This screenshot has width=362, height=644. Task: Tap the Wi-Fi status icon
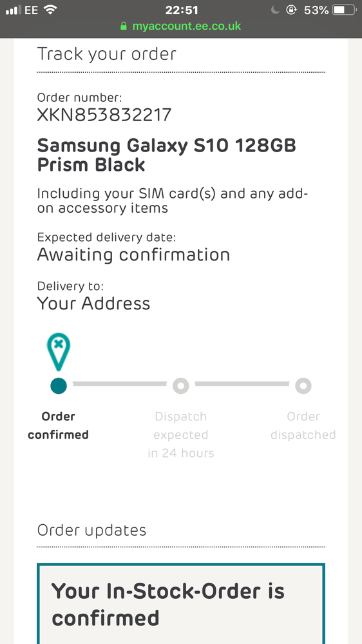[x=50, y=10]
